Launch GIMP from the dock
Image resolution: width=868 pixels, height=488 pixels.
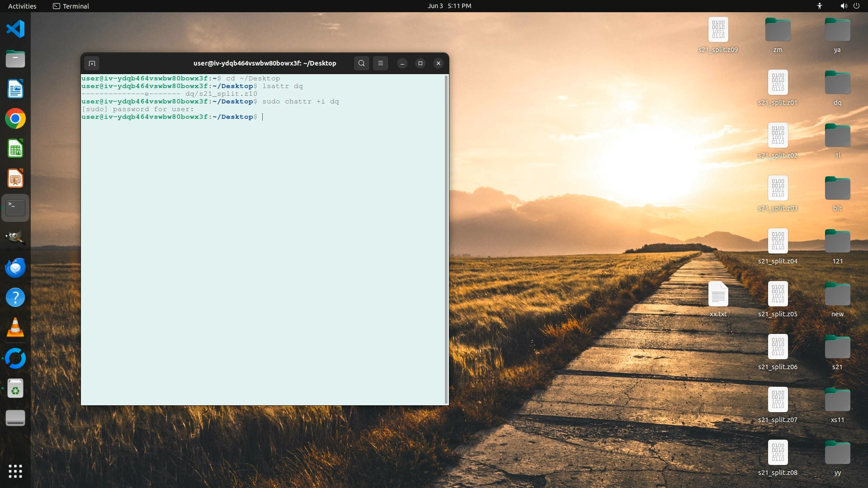tap(15, 238)
